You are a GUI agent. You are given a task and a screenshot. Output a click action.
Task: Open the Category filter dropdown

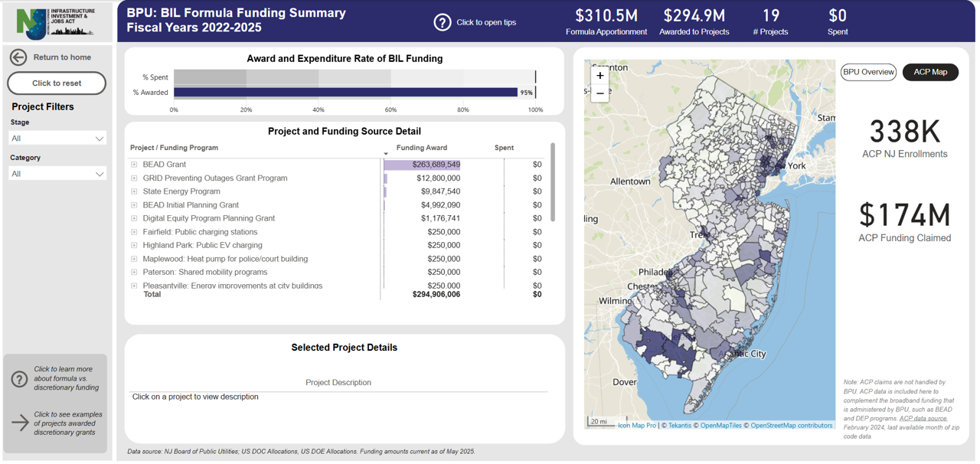57,174
